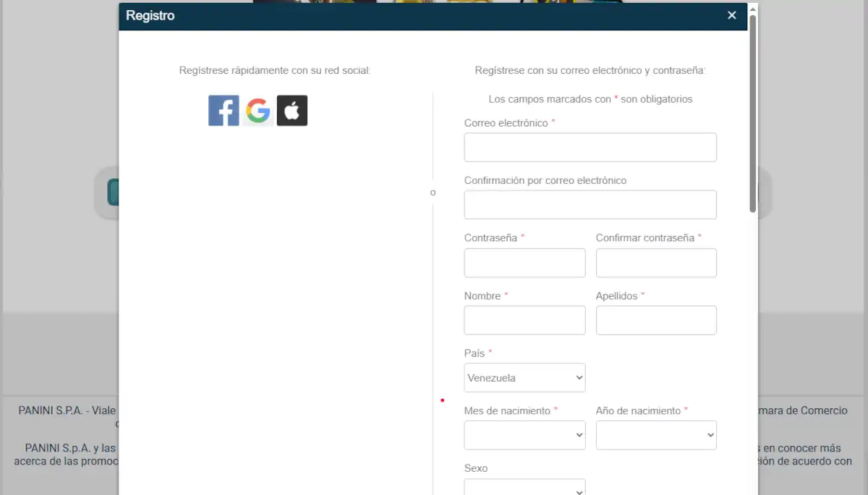
Task: Click the Confirmar contraseña field
Action: pyautogui.click(x=656, y=263)
